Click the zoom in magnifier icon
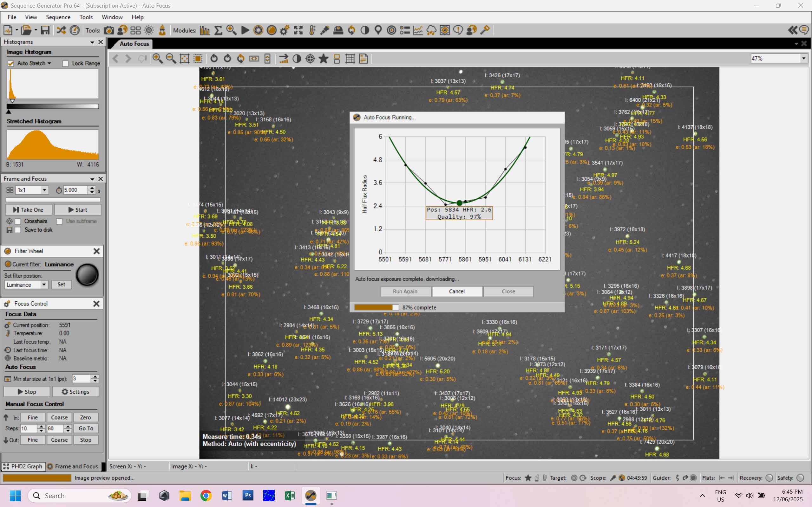Viewport: 812px width, 507px height. (158, 58)
